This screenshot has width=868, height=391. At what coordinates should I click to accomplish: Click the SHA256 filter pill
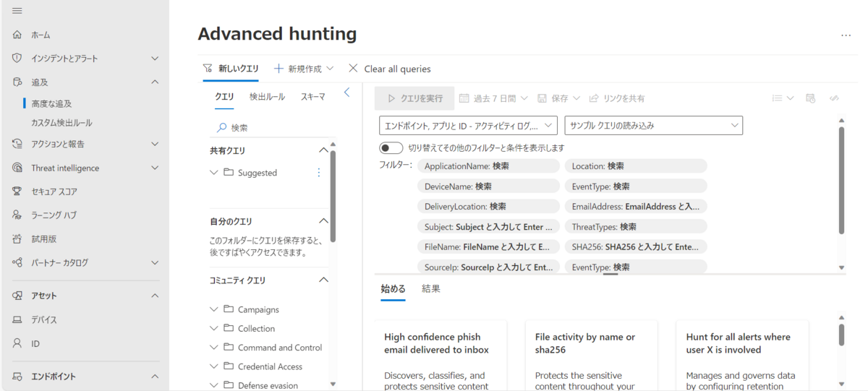click(x=636, y=247)
